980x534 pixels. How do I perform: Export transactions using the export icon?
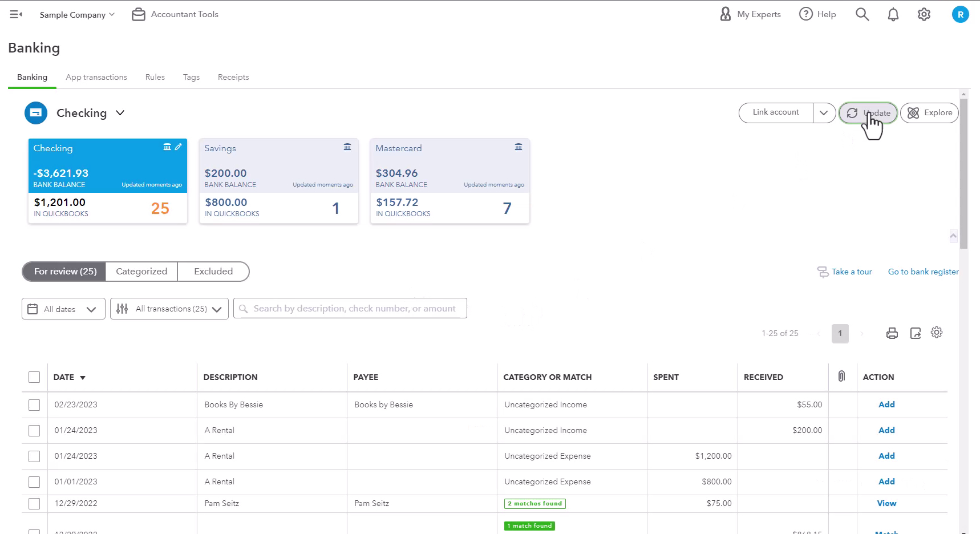[x=916, y=333]
